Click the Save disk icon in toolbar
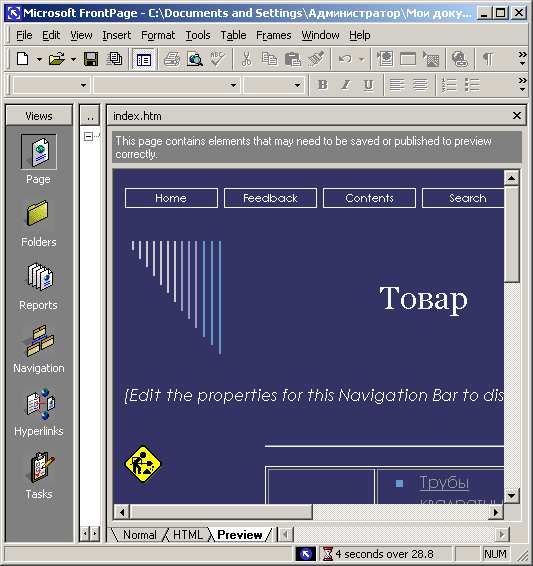Image resolution: width=533 pixels, height=566 pixels. coord(91,59)
